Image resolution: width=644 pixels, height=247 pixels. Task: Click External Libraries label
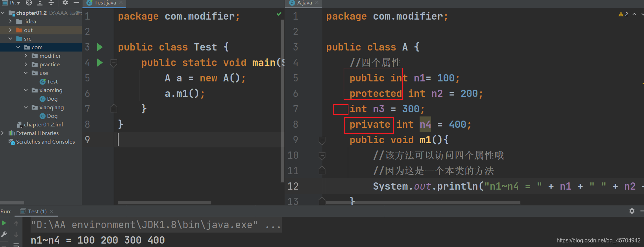pos(37,133)
